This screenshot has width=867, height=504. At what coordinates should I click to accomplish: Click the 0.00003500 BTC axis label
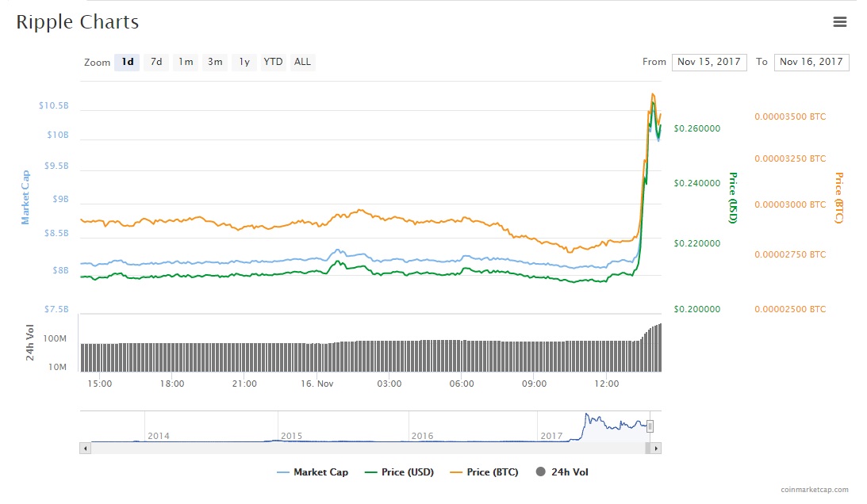[790, 116]
